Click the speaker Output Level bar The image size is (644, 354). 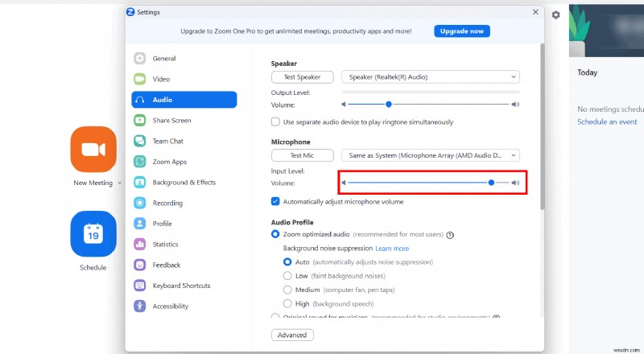pyautogui.click(x=431, y=93)
